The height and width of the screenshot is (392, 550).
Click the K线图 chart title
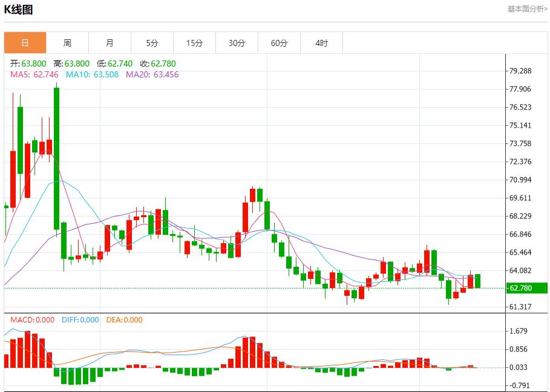coord(19,10)
